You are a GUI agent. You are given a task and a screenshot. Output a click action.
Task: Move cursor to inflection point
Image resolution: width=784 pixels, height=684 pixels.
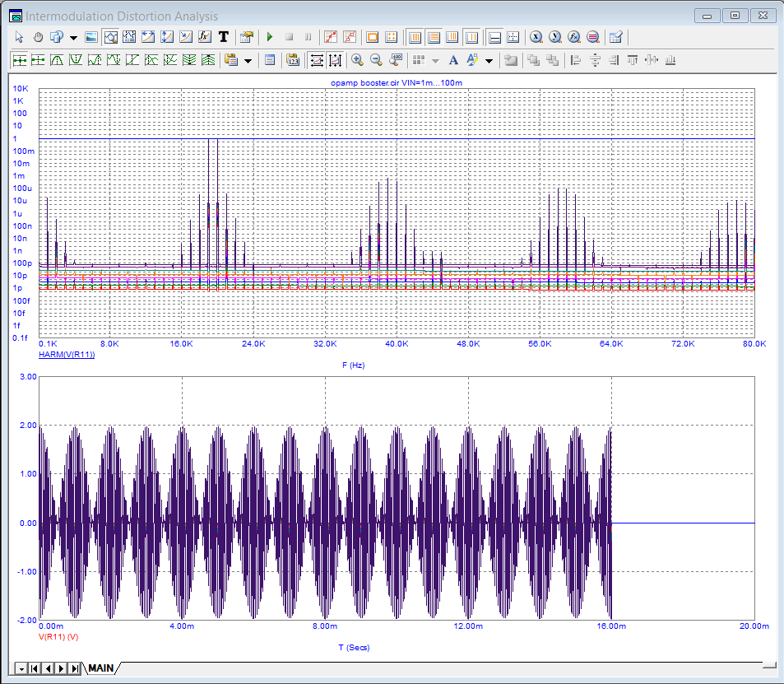coord(132,61)
